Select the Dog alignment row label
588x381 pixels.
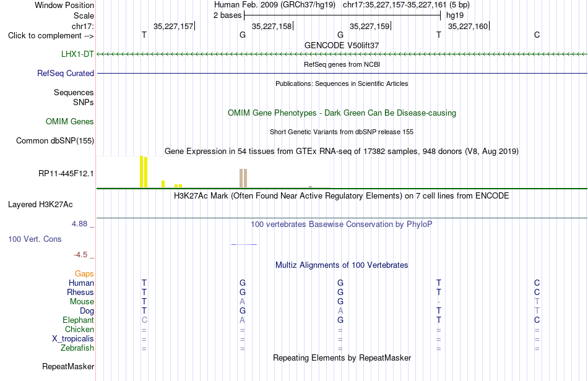pyautogui.click(x=87, y=310)
